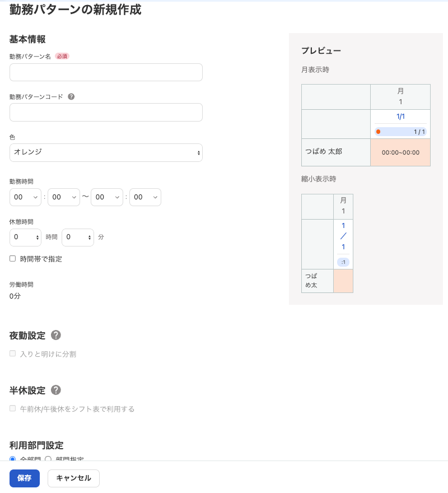Click 0分 labor time value
The height and width of the screenshot is (493, 448).
(15, 296)
